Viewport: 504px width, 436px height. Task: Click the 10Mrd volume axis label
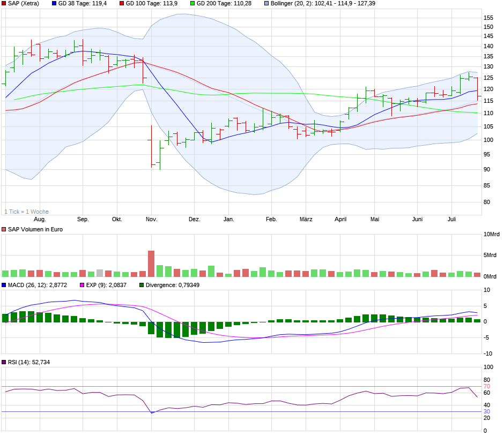[491, 234]
